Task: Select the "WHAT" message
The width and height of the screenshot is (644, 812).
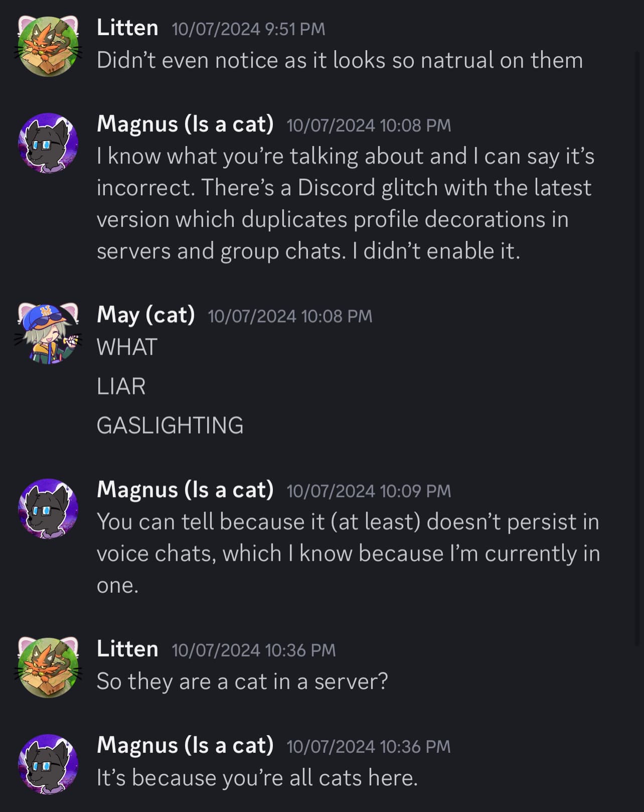Action: (x=127, y=347)
